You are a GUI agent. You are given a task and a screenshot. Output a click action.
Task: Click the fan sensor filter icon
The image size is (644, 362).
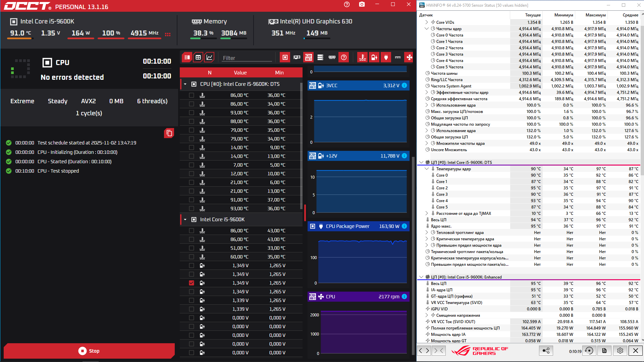[409, 57]
